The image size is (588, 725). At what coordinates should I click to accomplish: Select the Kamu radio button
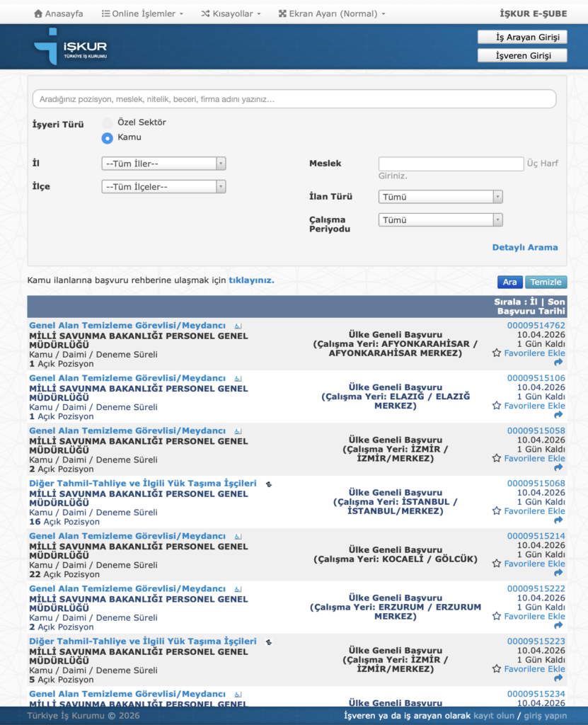[x=108, y=138]
